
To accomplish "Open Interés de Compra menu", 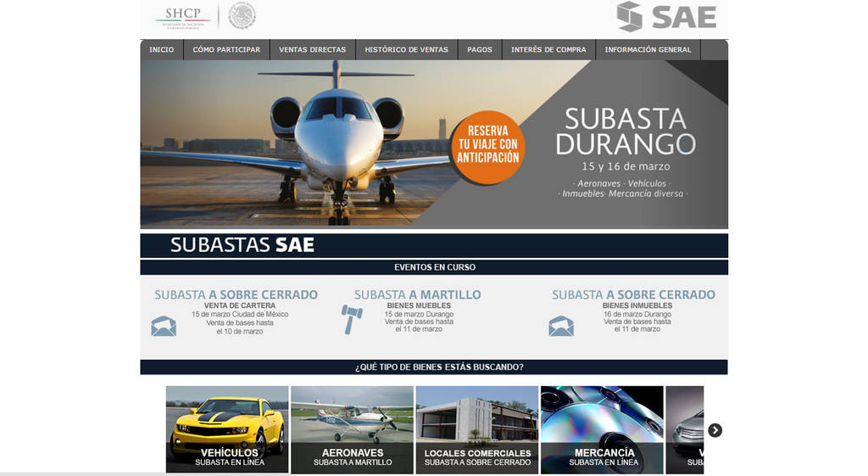I will (x=548, y=50).
